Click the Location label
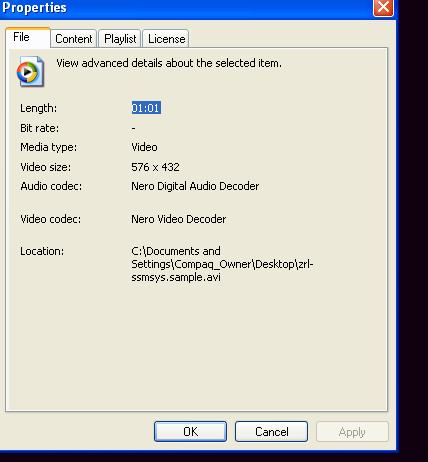 [x=42, y=251]
